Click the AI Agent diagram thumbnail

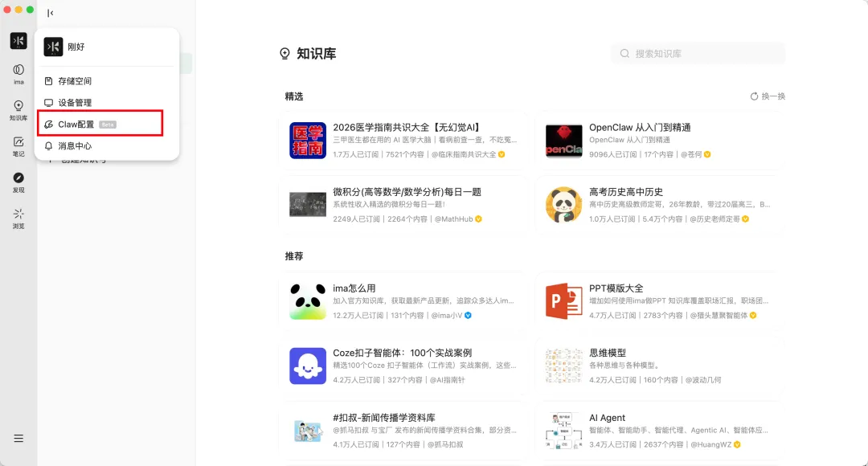click(x=563, y=431)
